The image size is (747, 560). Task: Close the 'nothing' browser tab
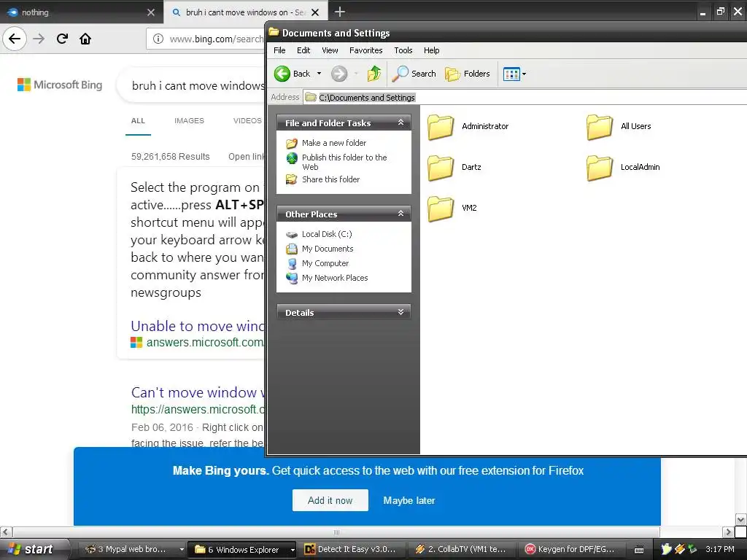click(x=151, y=12)
